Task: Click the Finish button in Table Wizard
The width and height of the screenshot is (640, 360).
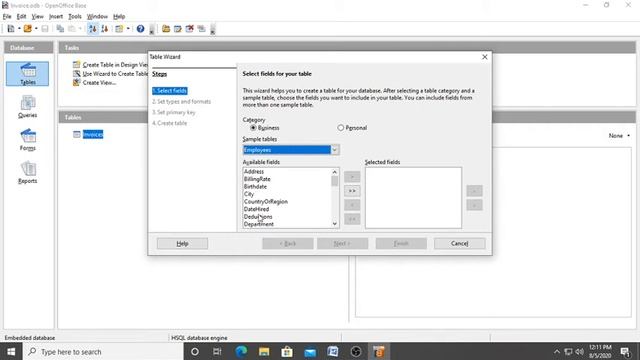Action: pos(401,244)
